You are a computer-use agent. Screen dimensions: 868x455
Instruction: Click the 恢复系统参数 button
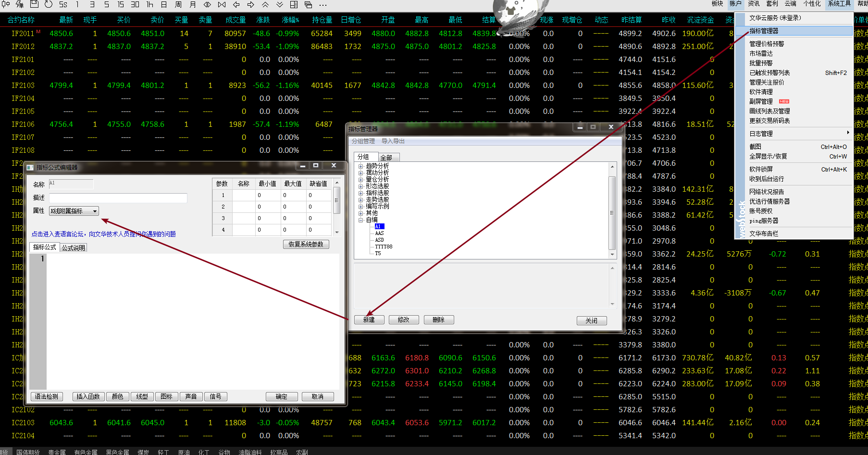[x=306, y=245]
